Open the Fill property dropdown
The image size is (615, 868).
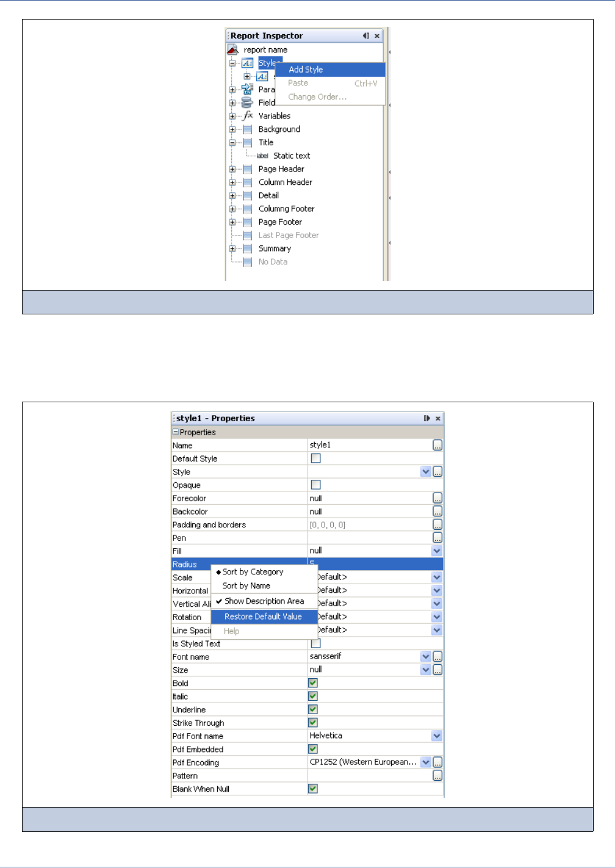tap(437, 551)
